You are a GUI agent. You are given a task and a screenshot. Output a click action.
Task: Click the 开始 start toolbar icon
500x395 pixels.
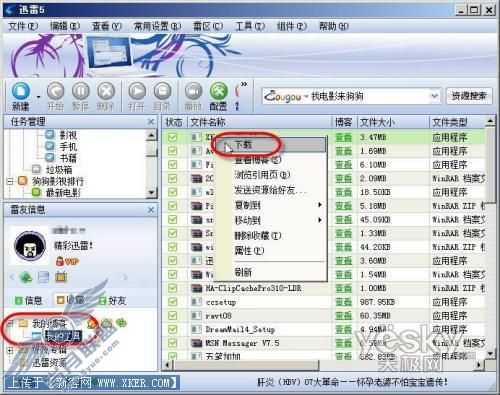pyautogui.click(x=55, y=91)
